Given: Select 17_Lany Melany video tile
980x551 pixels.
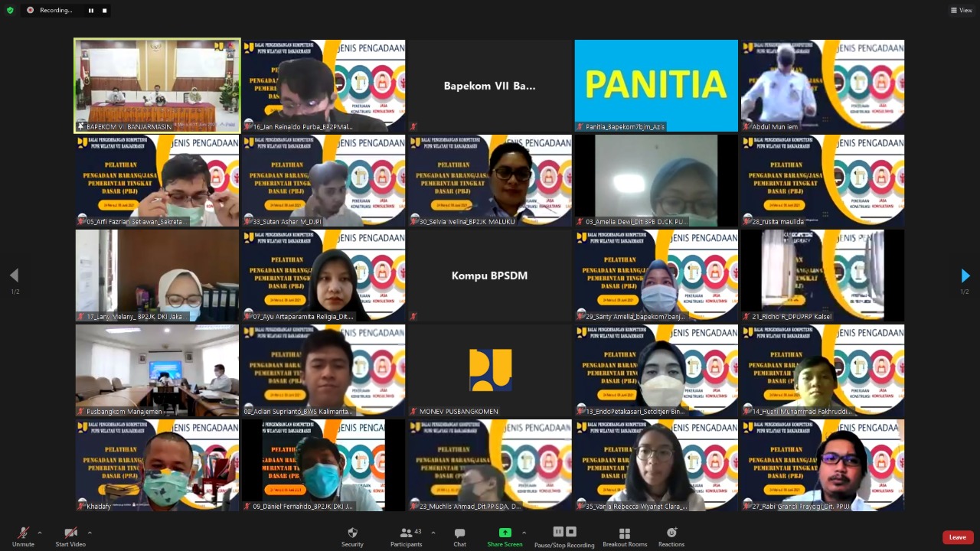Looking at the screenshot, I should click(157, 275).
